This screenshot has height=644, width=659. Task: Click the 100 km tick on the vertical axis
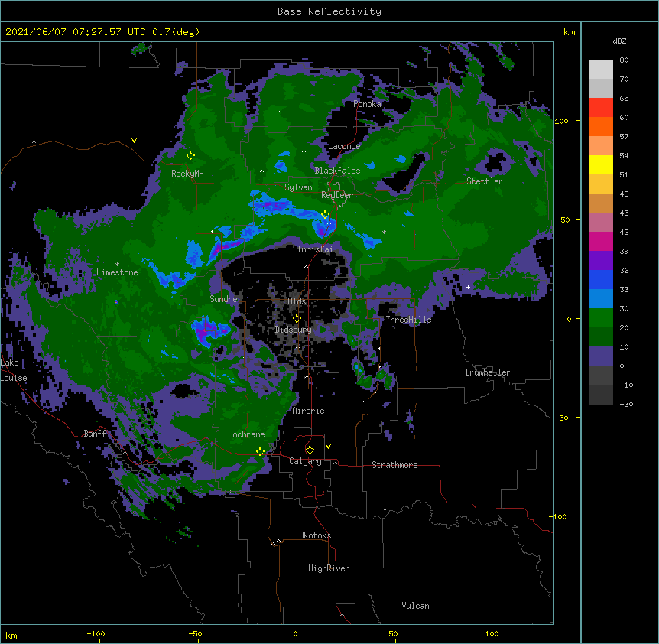tap(561, 121)
